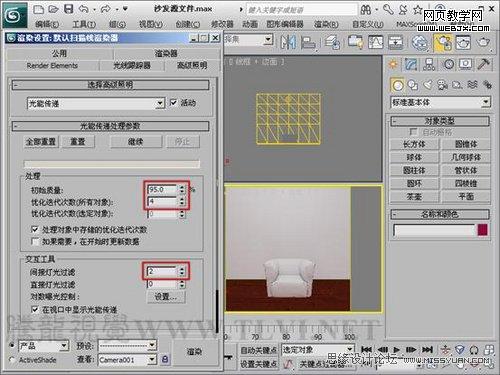500x375 pixels.
Task: Open the 光能传递 advanced lighting dropdown
Action: pos(96,103)
